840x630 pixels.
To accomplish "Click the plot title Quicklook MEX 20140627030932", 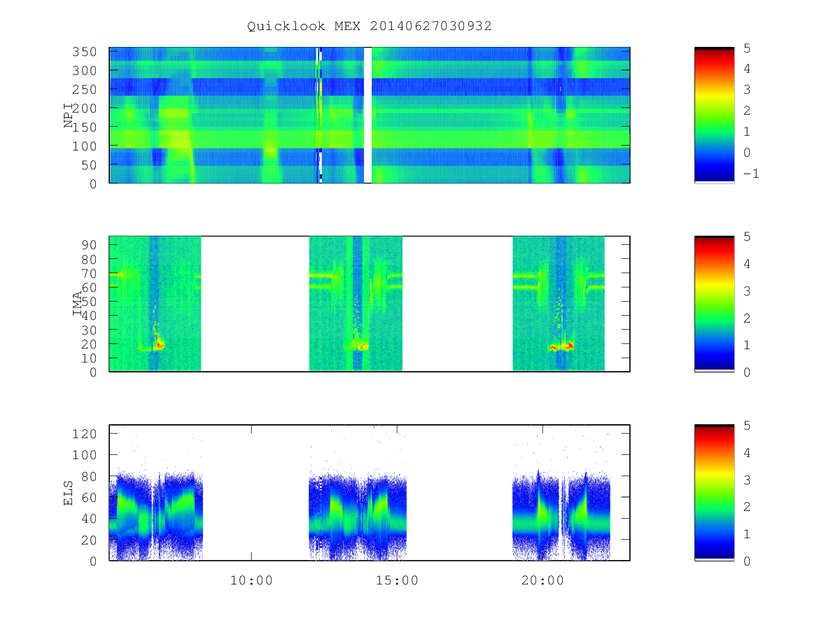I will point(370,26).
